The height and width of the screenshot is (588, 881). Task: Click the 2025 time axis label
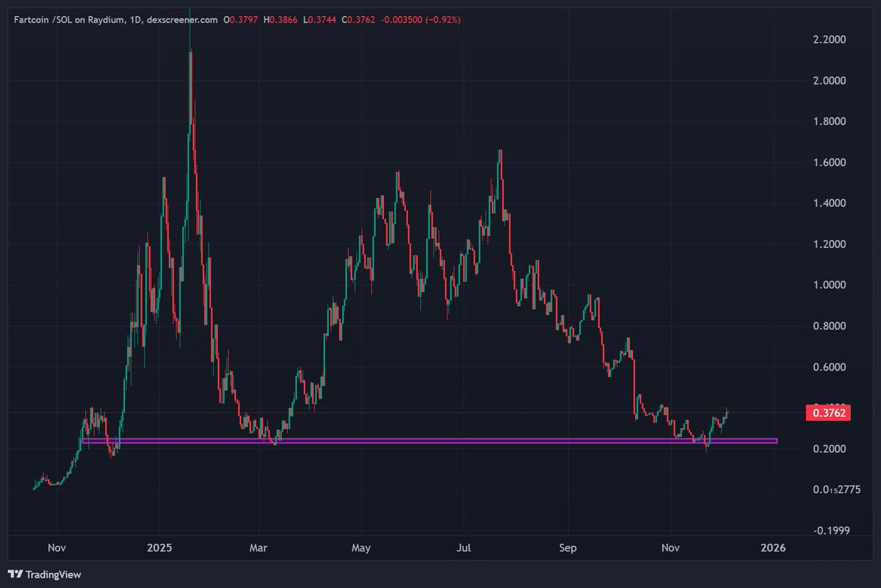tap(159, 548)
